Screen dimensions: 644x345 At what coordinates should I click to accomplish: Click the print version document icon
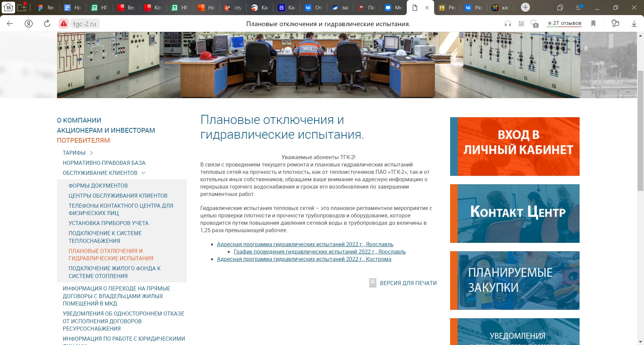tap(373, 283)
